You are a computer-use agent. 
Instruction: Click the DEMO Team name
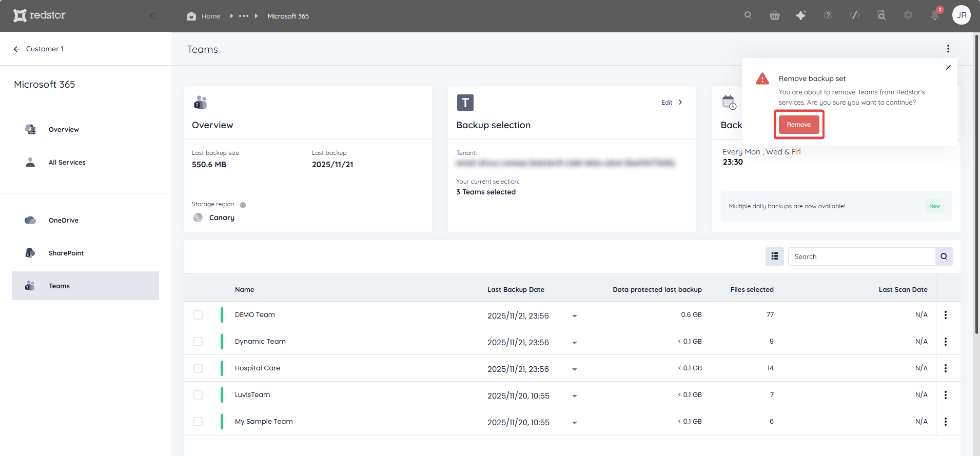pyautogui.click(x=255, y=314)
